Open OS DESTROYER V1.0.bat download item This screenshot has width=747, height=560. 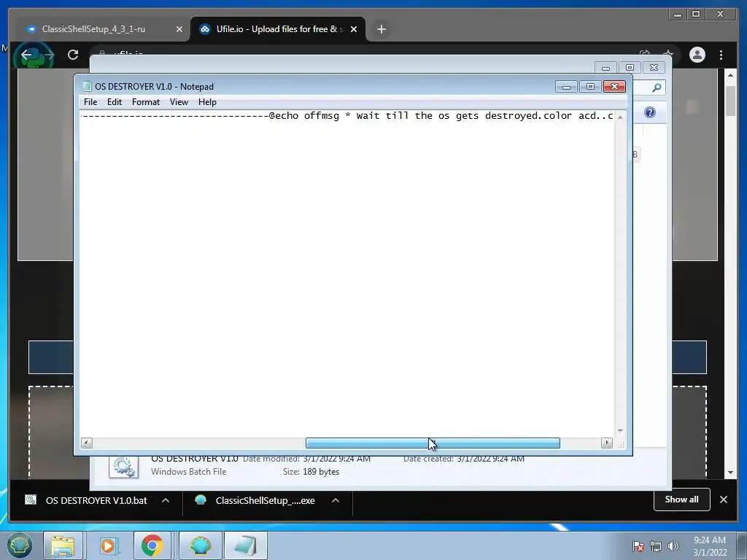coord(96,500)
